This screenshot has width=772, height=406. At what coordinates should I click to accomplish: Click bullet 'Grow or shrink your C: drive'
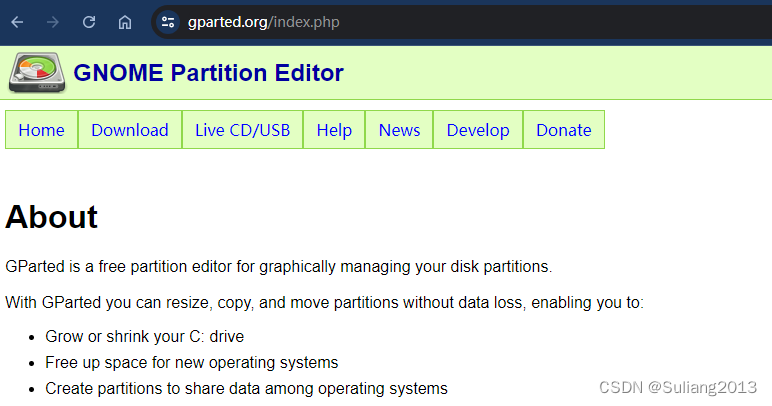tap(145, 337)
